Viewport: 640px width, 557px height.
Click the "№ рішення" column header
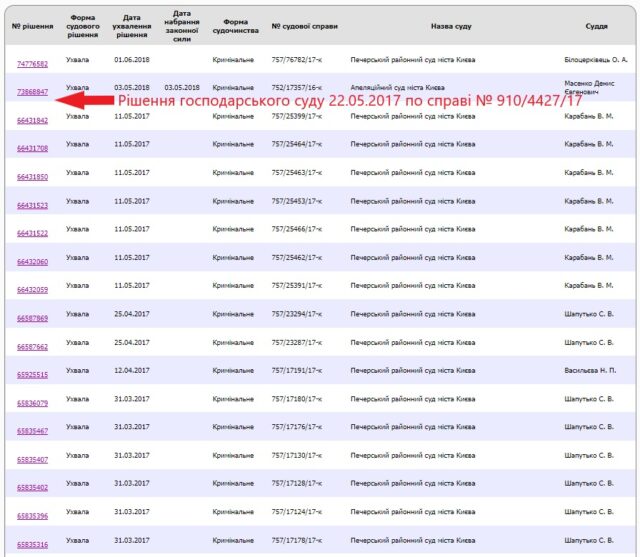point(31,24)
